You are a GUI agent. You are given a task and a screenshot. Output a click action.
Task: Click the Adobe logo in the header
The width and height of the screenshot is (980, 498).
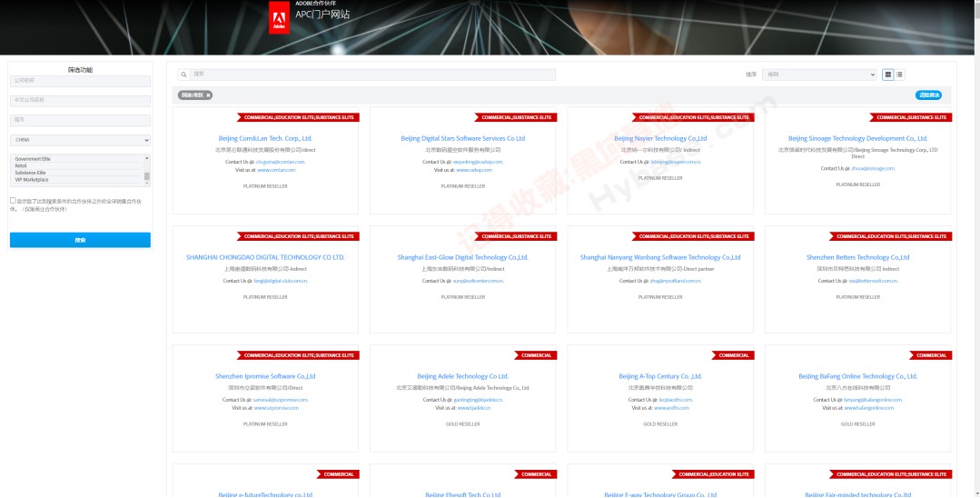[279, 17]
